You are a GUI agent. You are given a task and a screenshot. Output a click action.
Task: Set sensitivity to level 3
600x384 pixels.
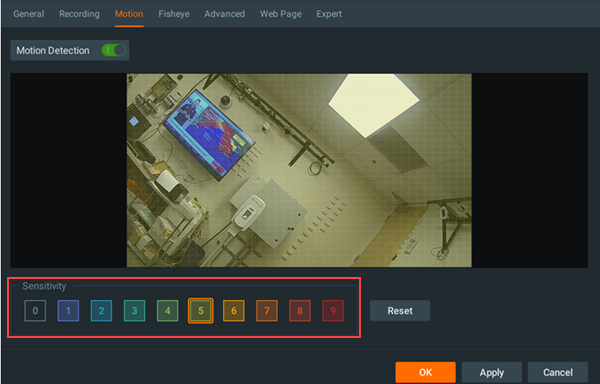click(x=134, y=311)
